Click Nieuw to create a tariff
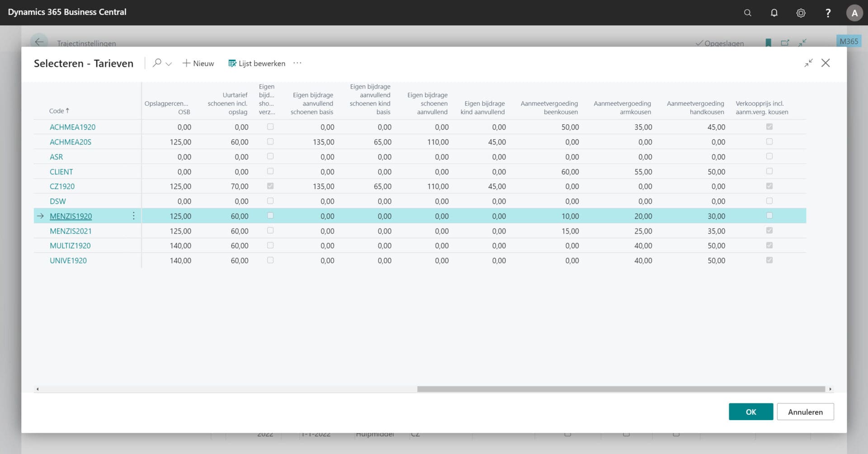The width and height of the screenshot is (868, 454). [x=198, y=63]
